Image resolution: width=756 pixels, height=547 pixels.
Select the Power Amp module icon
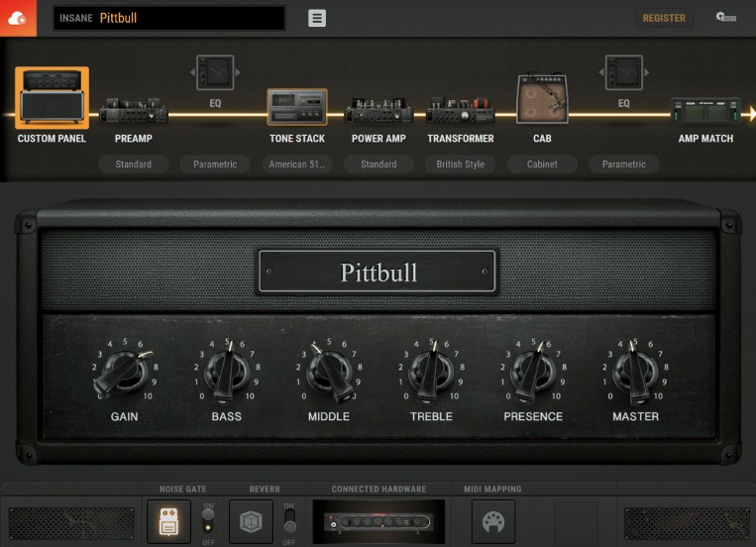[x=378, y=110]
